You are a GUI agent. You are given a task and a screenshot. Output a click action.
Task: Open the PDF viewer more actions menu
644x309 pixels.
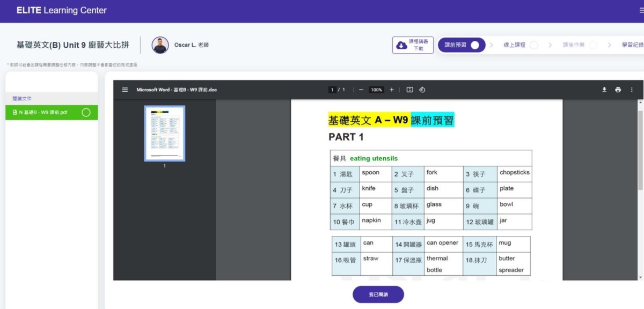(632, 90)
